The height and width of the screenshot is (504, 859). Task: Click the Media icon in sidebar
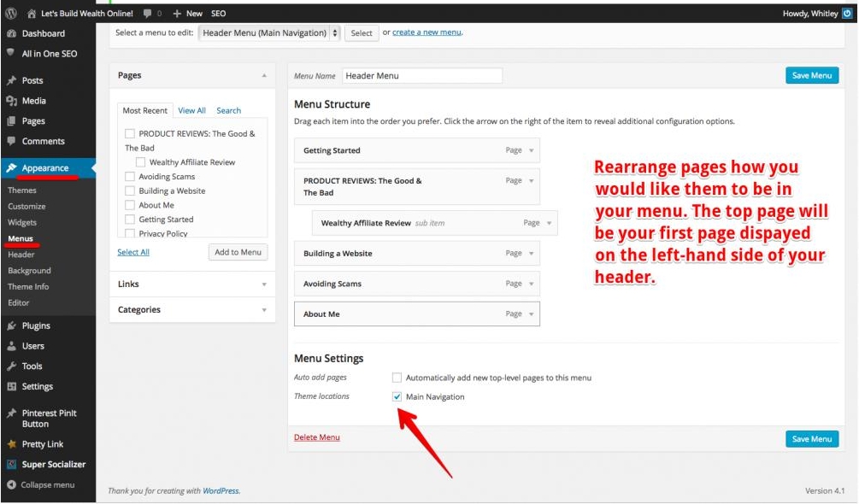click(11, 101)
